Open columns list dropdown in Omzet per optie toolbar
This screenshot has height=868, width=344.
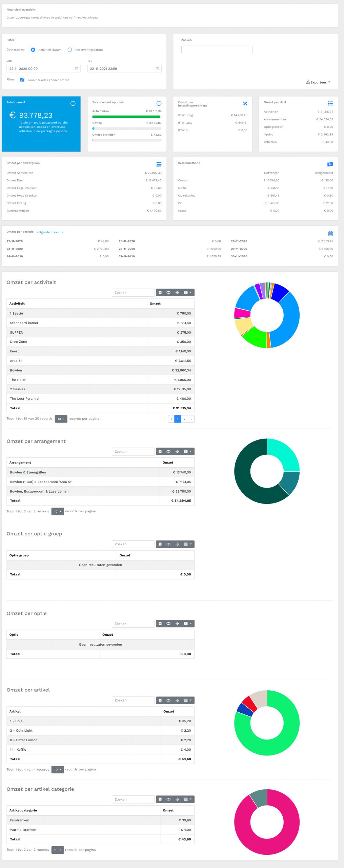point(188,624)
